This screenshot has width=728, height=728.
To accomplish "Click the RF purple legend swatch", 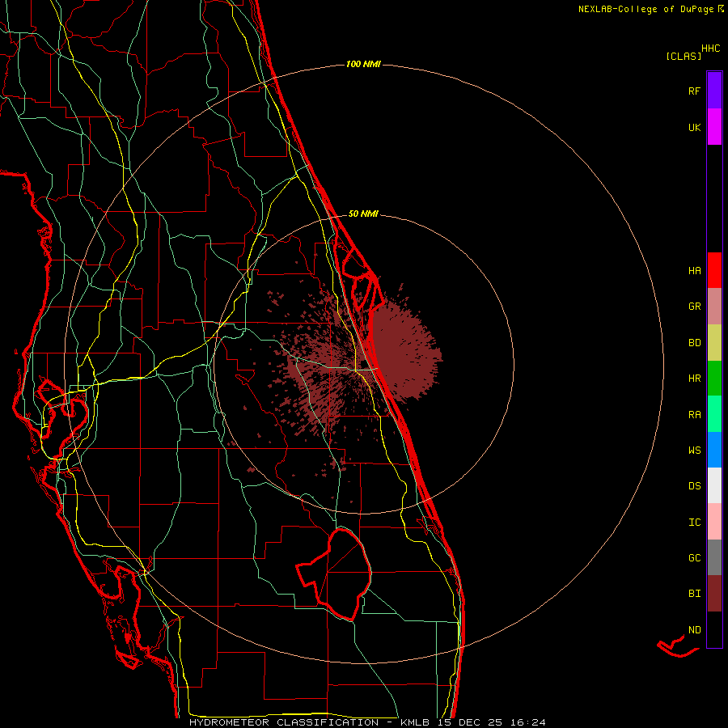I will pyautogui.click(x=714, y=91).
